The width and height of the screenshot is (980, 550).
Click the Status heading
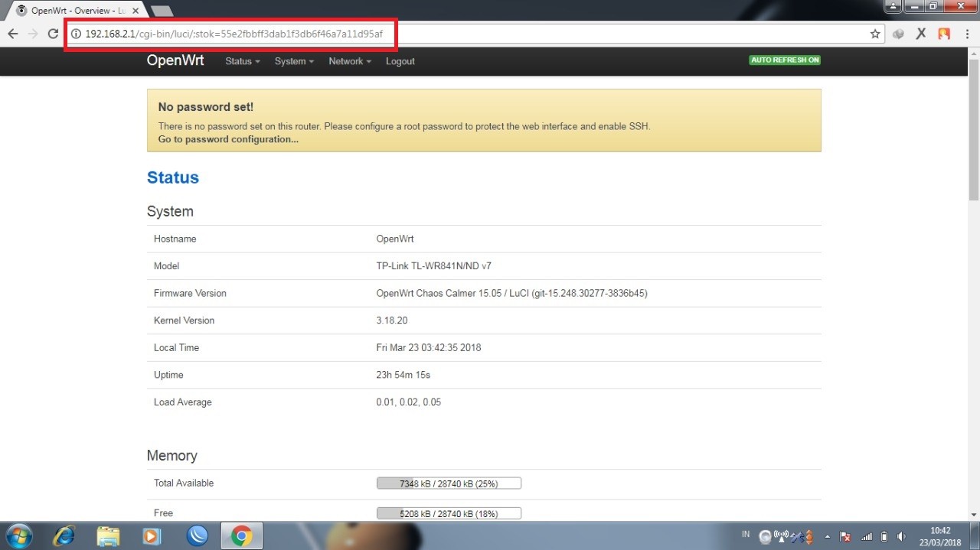tap(173, 177)
